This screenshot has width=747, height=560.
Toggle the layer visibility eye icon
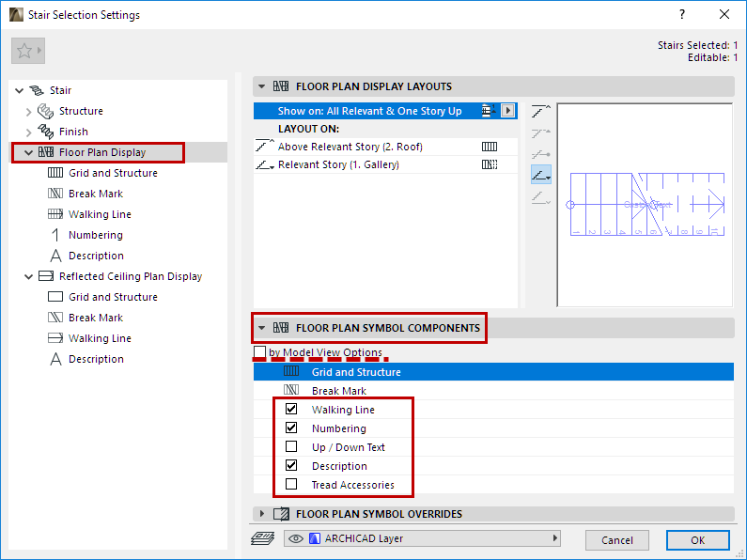(296, 538)
